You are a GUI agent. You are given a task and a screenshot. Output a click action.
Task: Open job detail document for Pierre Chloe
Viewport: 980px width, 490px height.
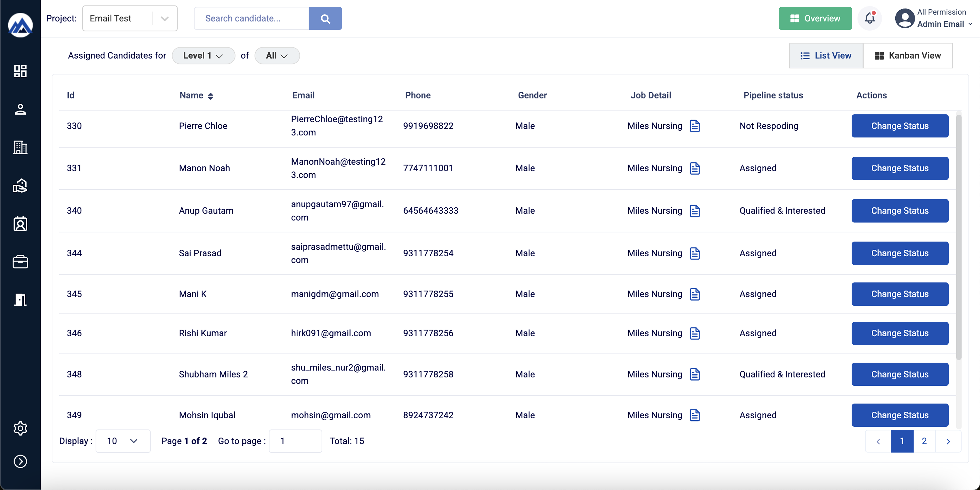[x=695, y=126]
